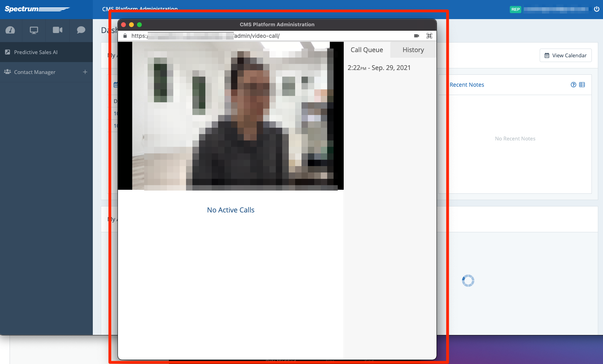
Task: Open Predictive Sales AI in sidebar
Action: [36, 52]
